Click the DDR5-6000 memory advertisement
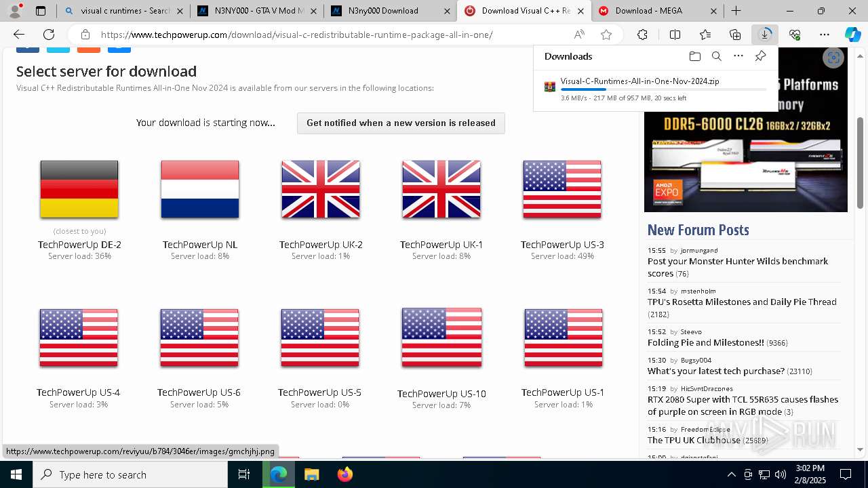Viewport: 868px width, 488px height. (x=746, y=129)
